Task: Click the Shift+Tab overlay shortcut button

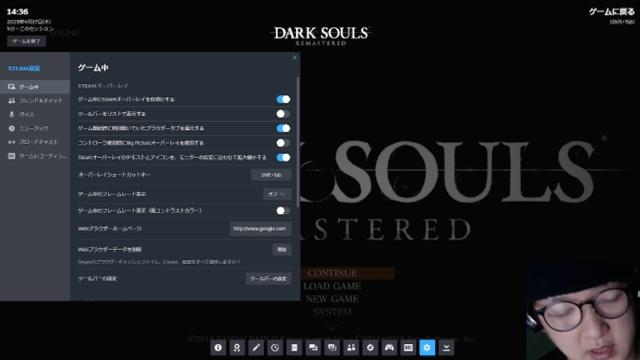Action: click(x=271, y=175)
